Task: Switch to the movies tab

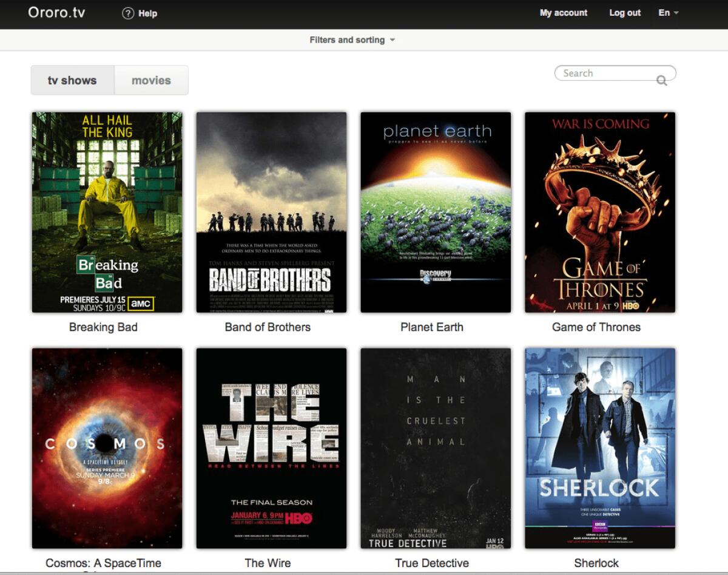Action: click(151, 80)
